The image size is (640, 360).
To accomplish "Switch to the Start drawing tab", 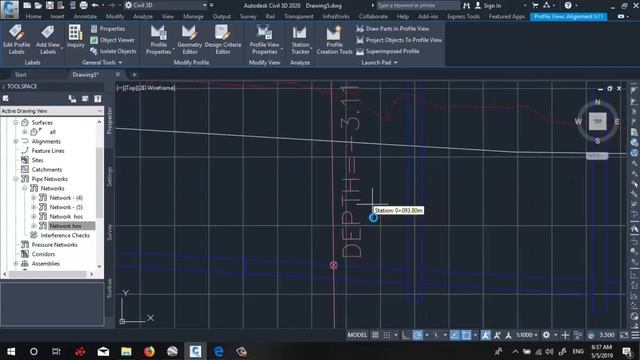I will coord(20,75).
